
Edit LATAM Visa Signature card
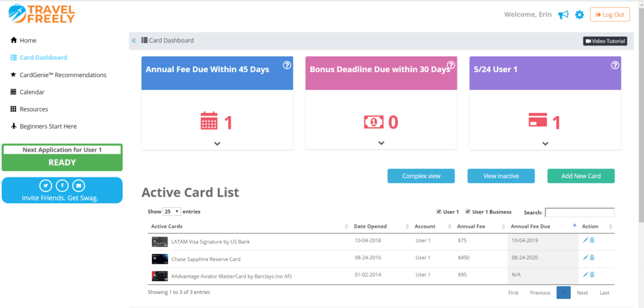pyautogui.click(x=585, y=240)
